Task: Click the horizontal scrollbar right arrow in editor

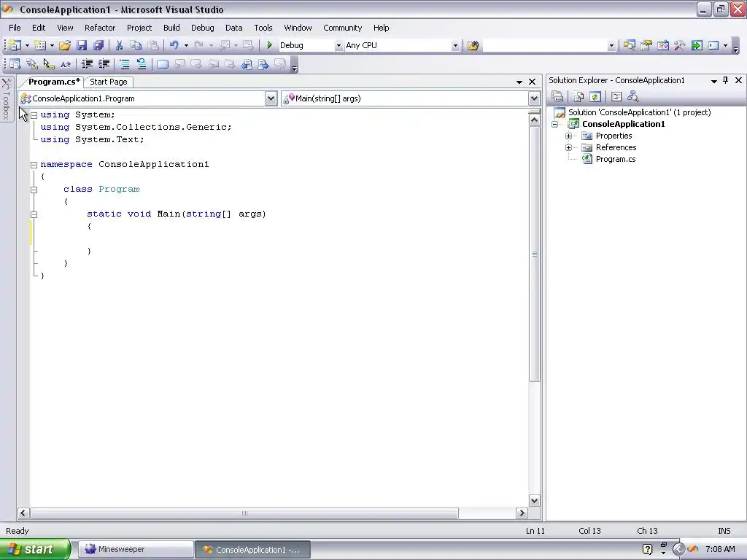Action: coord(522,513)
